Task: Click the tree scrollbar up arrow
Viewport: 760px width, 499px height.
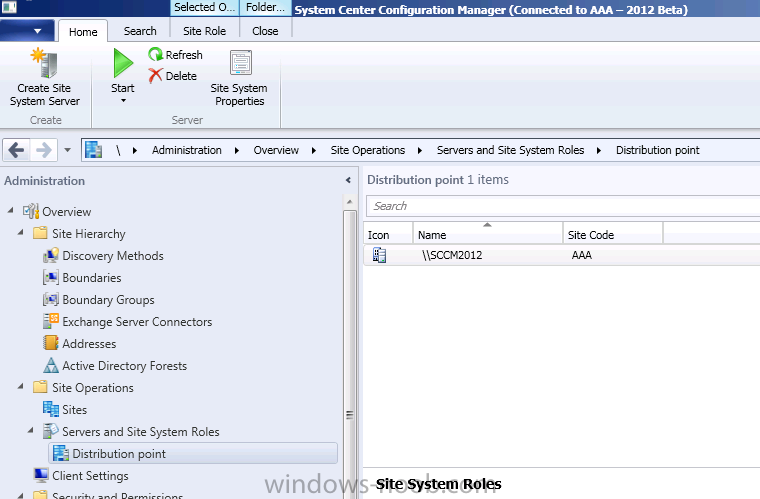Action: coord(349,202)
